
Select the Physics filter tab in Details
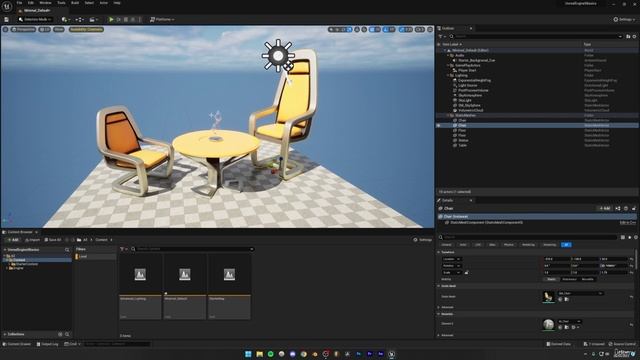point(509,245)
